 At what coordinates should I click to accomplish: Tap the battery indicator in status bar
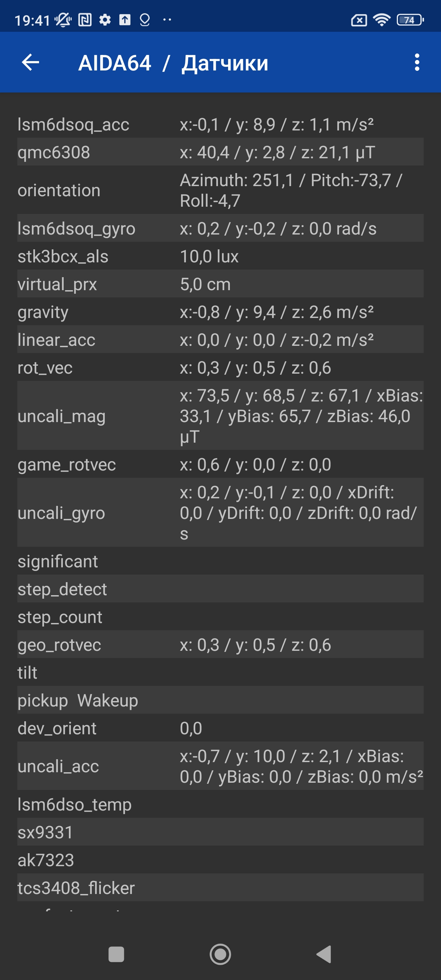click(x=410, y=20)
